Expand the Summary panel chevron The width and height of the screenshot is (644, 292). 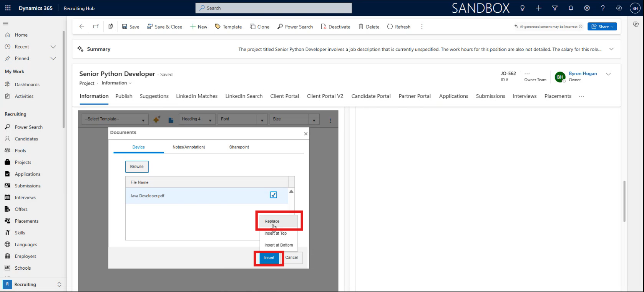[x=611, y=49]
